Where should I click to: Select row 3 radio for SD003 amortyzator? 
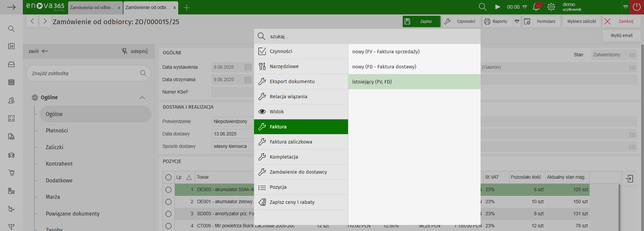coord(168,214)
